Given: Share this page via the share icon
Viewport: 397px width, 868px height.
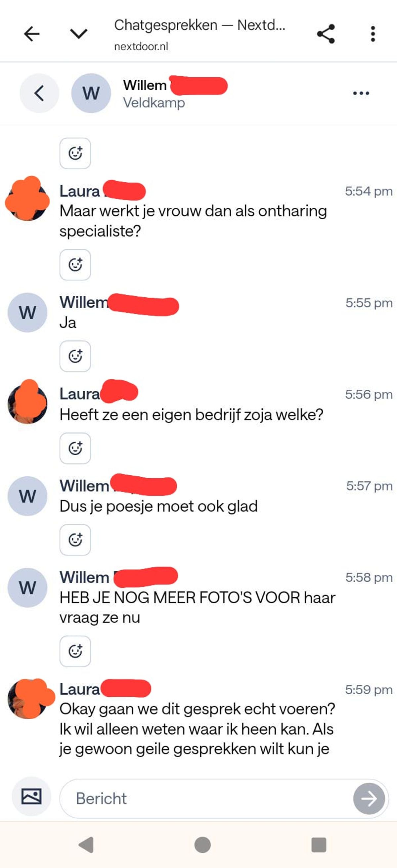Looking at the screenshot, I should (326, 34).
